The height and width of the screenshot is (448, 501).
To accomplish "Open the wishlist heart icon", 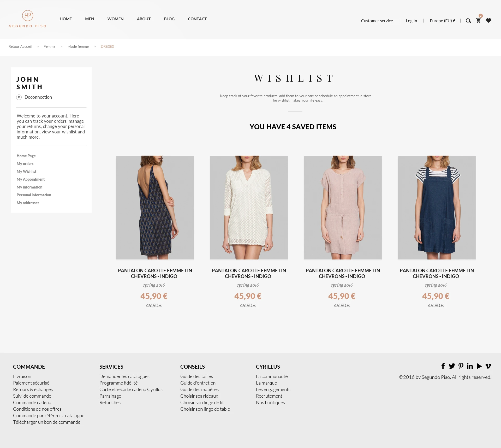I will point(489,20).
